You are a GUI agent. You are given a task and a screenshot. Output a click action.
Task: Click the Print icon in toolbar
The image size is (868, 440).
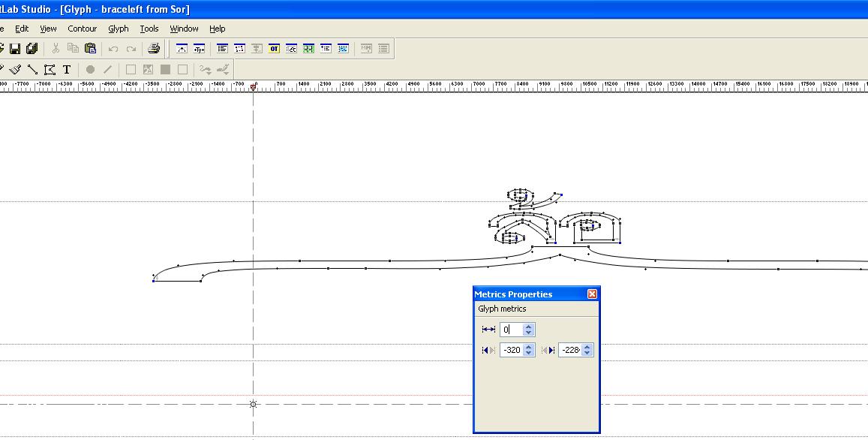coord(154,49)
